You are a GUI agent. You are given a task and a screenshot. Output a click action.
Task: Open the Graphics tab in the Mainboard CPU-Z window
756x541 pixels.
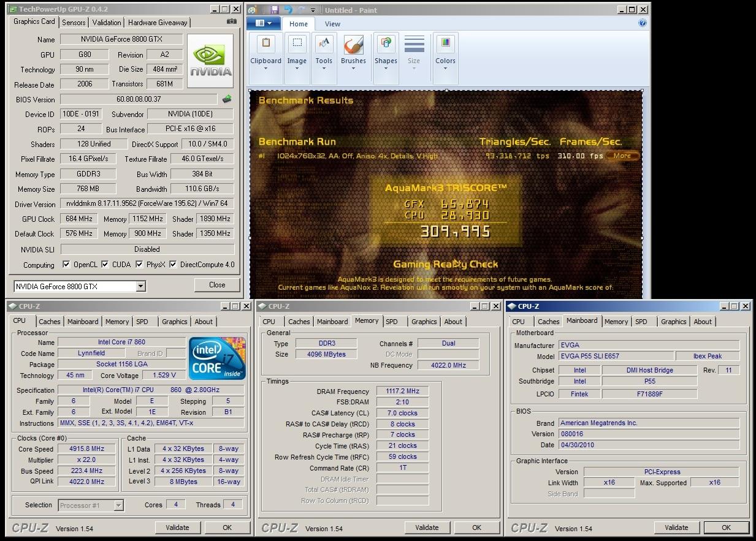tap(673, 322)
